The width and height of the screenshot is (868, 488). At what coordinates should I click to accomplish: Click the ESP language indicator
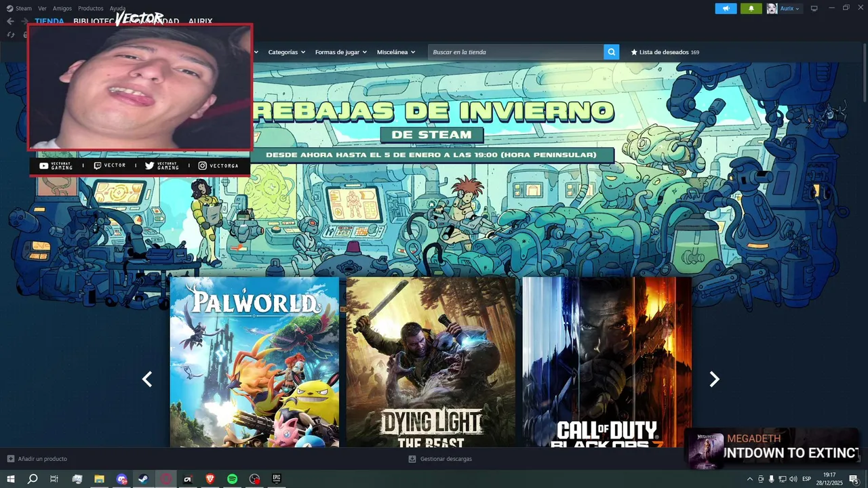click(807, 479)
